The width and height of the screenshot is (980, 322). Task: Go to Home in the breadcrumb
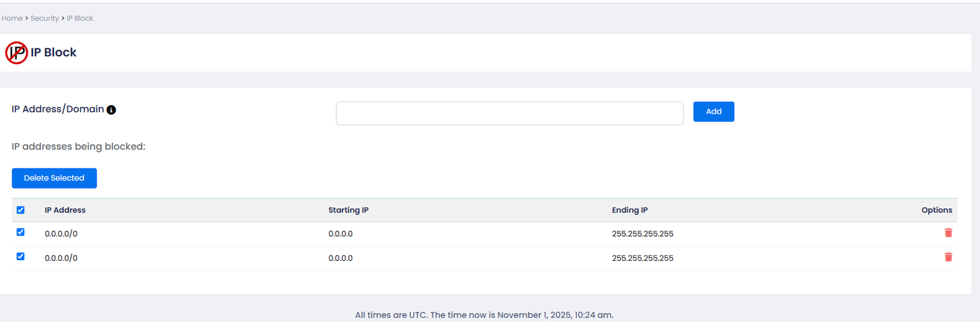point(12,18)
